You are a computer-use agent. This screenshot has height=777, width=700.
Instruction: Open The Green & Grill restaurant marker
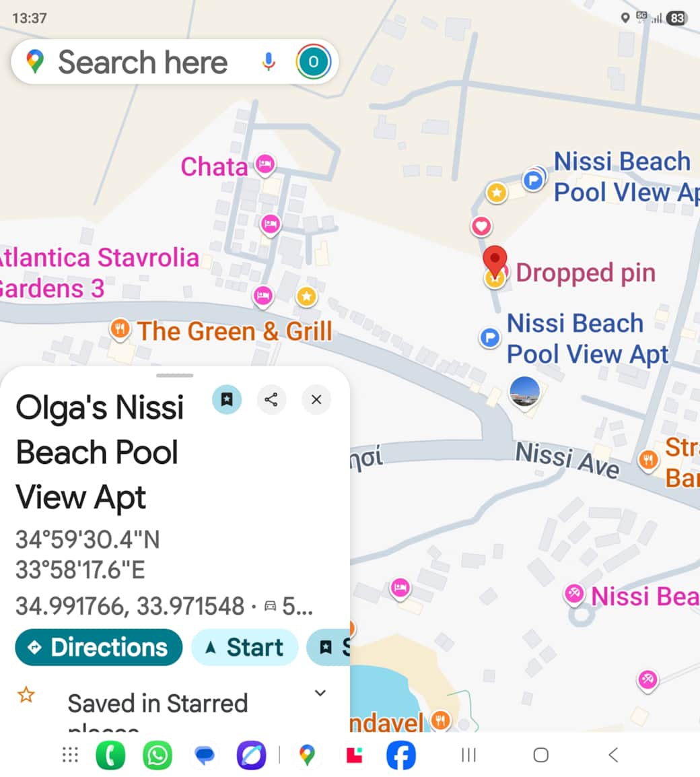(120, 329)
